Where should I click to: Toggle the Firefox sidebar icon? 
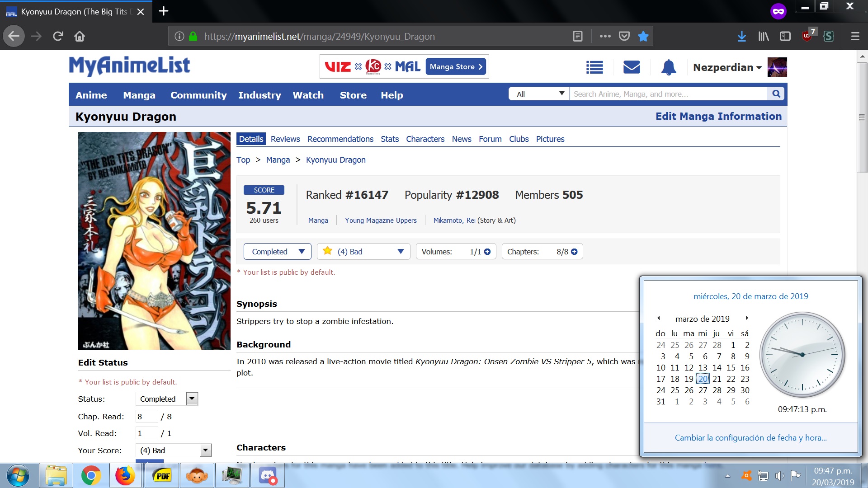point(785,36)
